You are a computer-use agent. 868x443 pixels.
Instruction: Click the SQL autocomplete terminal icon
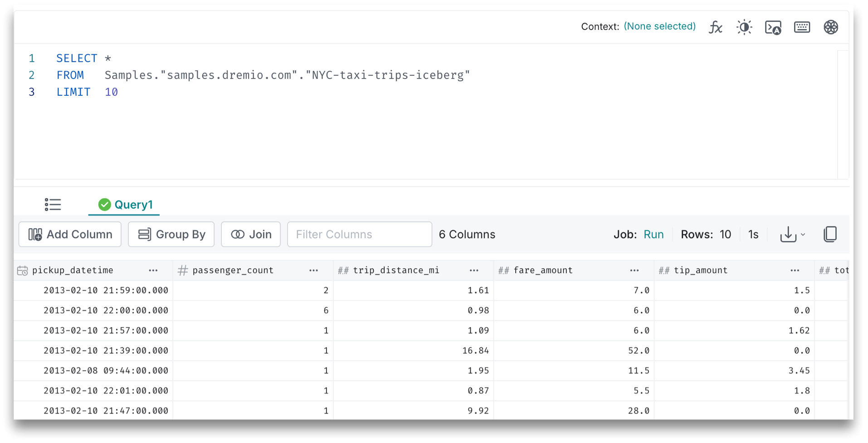(x=773, y=27)
